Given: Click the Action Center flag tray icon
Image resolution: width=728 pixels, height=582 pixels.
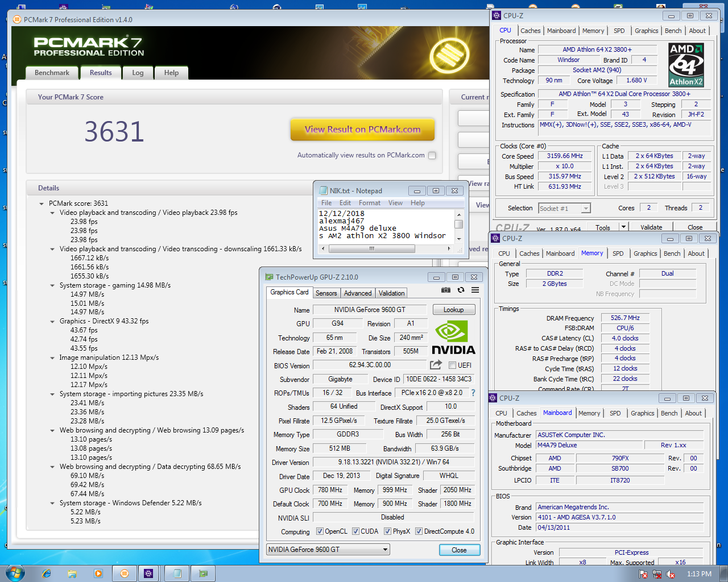Looking at the screenshot, I should pyautogui.click(x=643, y=574).
